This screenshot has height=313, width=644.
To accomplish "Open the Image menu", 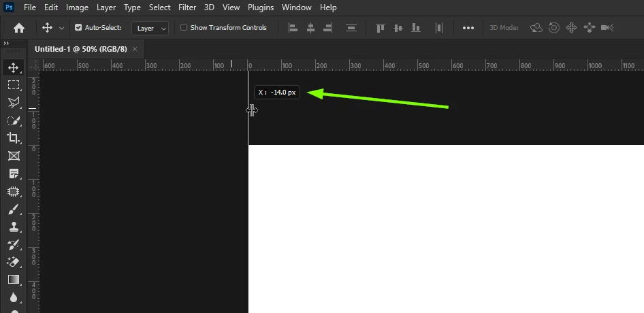I will tap(77, 7).
